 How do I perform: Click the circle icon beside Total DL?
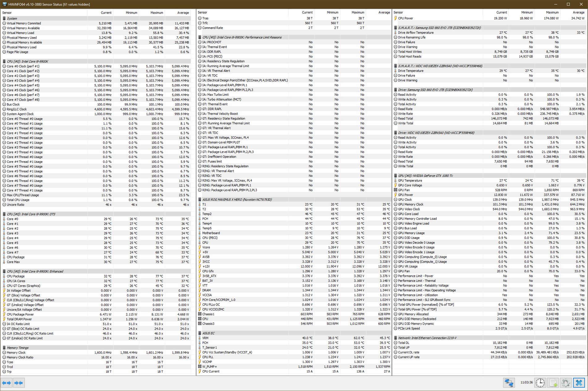(x=395, y=343)
